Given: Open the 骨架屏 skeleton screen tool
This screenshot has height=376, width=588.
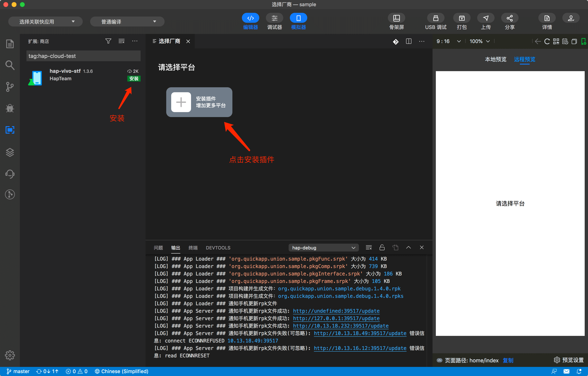Looking at the screenshot, I should click(x=396, y=18).
